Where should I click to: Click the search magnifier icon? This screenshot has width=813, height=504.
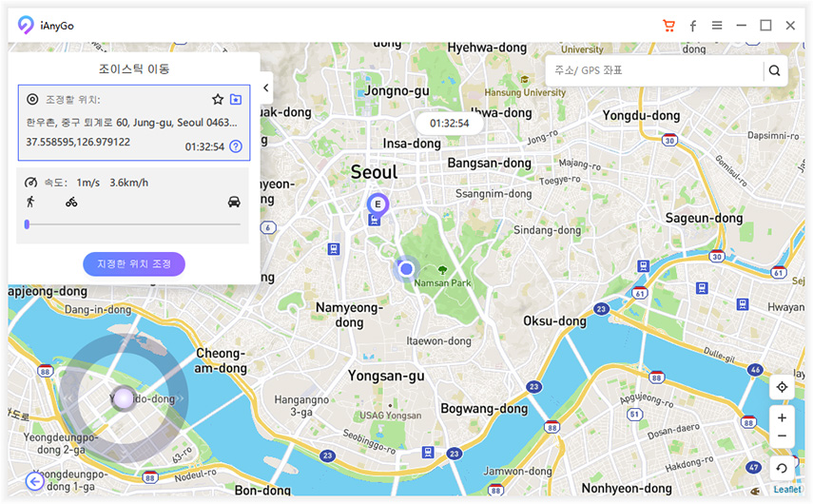(x=774, y=70)
